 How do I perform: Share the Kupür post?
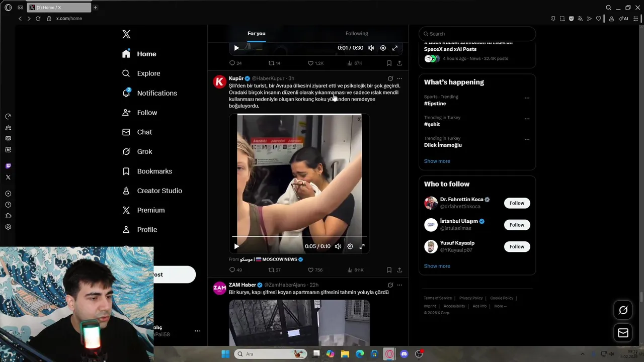point(399,270)
